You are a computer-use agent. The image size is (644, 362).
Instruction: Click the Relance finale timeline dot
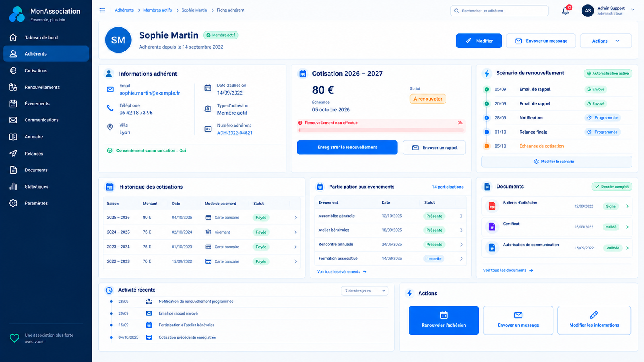(x=487, y=132)
